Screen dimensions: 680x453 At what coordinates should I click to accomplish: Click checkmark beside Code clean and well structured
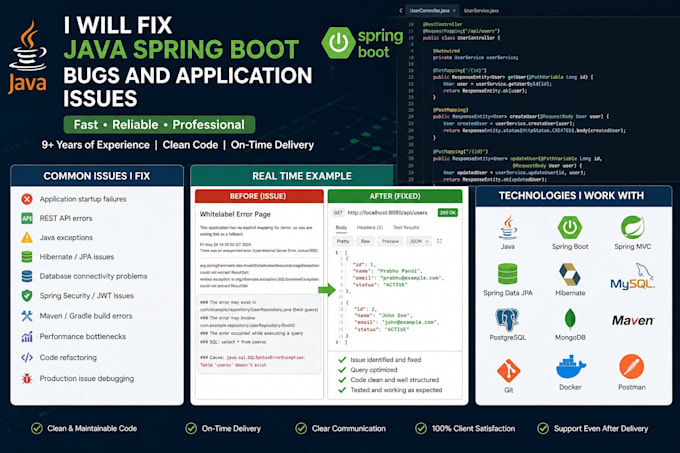[342, 380]
